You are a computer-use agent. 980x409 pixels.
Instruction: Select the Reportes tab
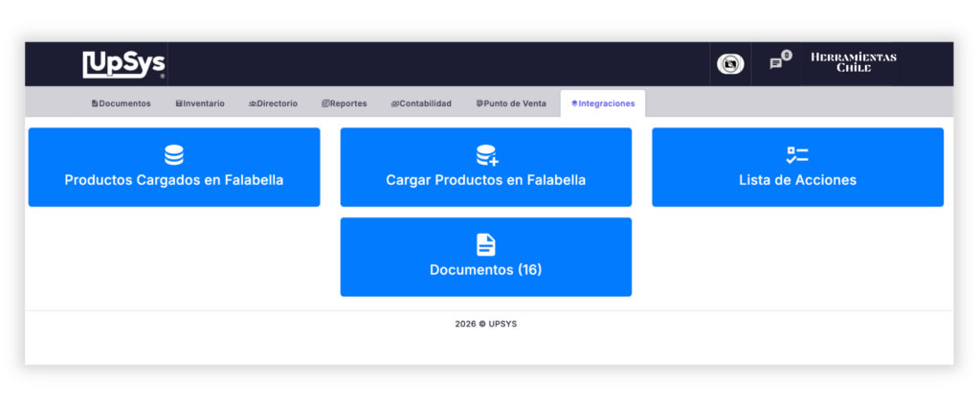[x=345, y=103]
